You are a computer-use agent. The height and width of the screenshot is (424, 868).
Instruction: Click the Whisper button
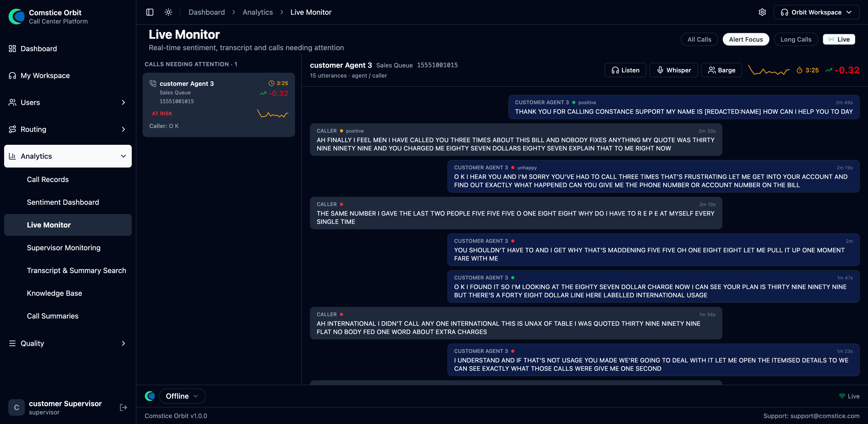pyautogui.click(x=673, y=70)
